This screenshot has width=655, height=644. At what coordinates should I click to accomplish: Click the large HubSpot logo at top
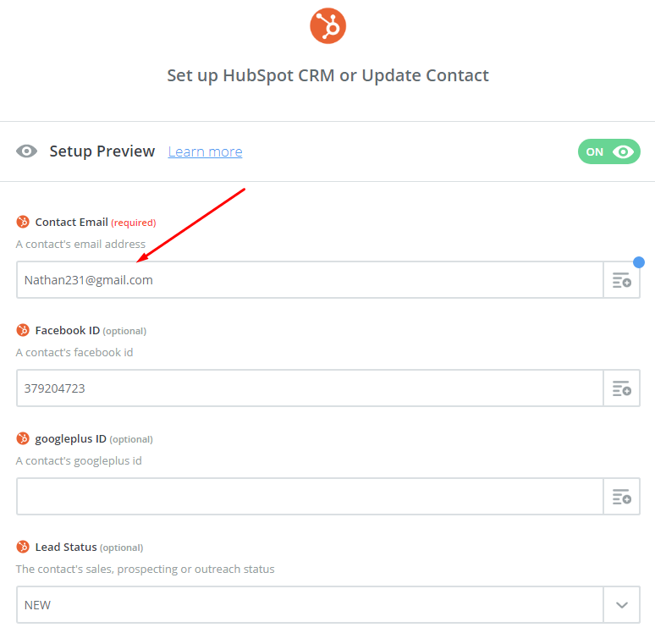coord(327,26)
